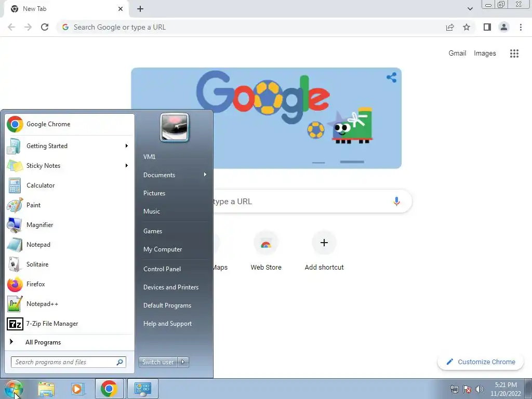
Task: Open Windows Media Player taskbar icon
Action: pyautogui.click(x=77, y=389)
